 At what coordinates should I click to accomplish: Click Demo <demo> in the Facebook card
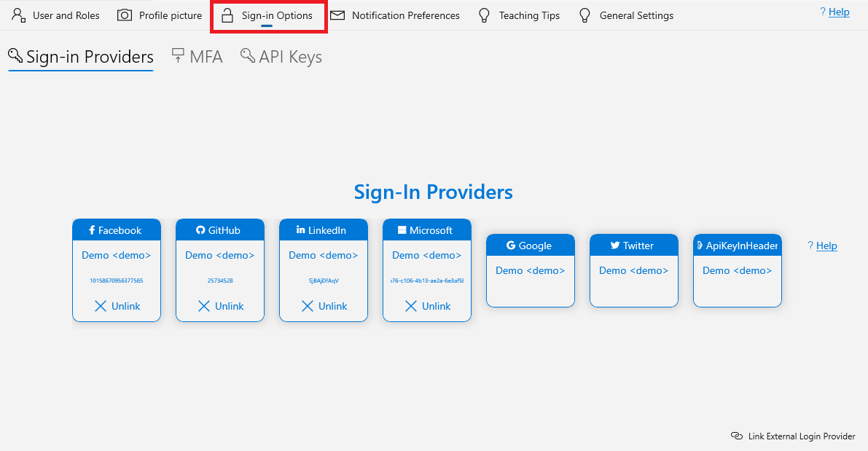[x=117, y=255]
